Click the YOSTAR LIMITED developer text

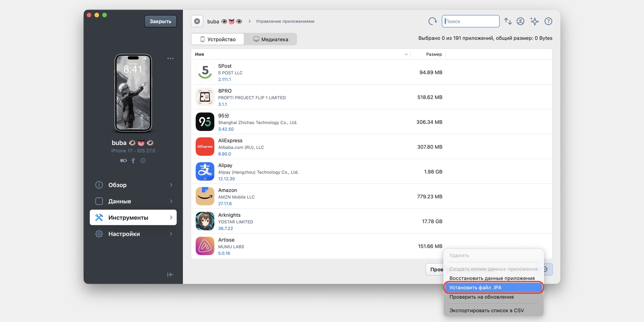235,222
